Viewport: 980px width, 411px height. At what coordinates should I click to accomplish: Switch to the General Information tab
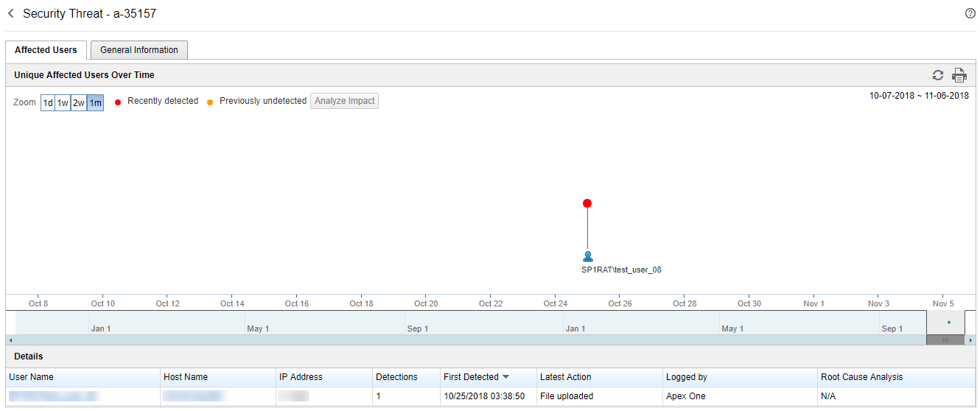click(x=139, y=50)
